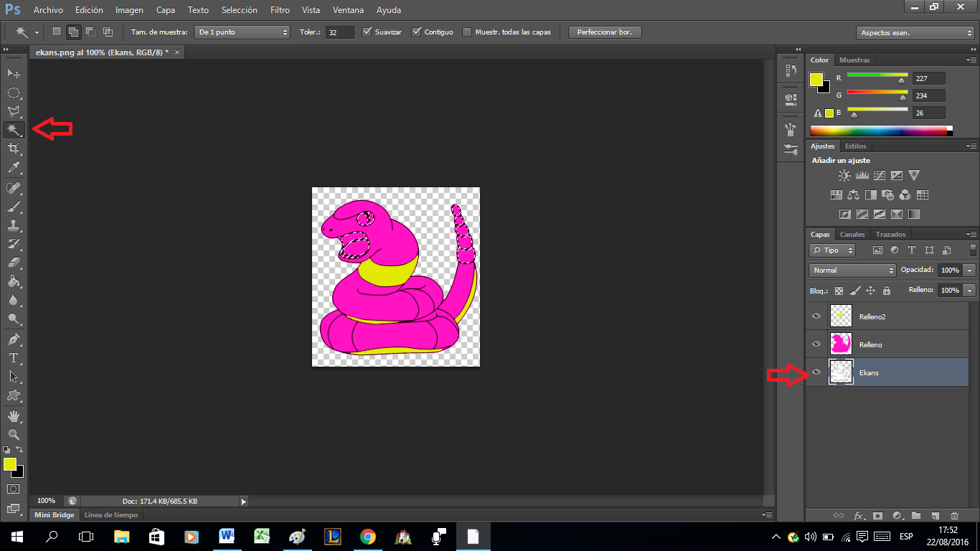Open the Aspectos esen. workspace dropdown
Screen dimensions: 980x551
click(915, 33)
